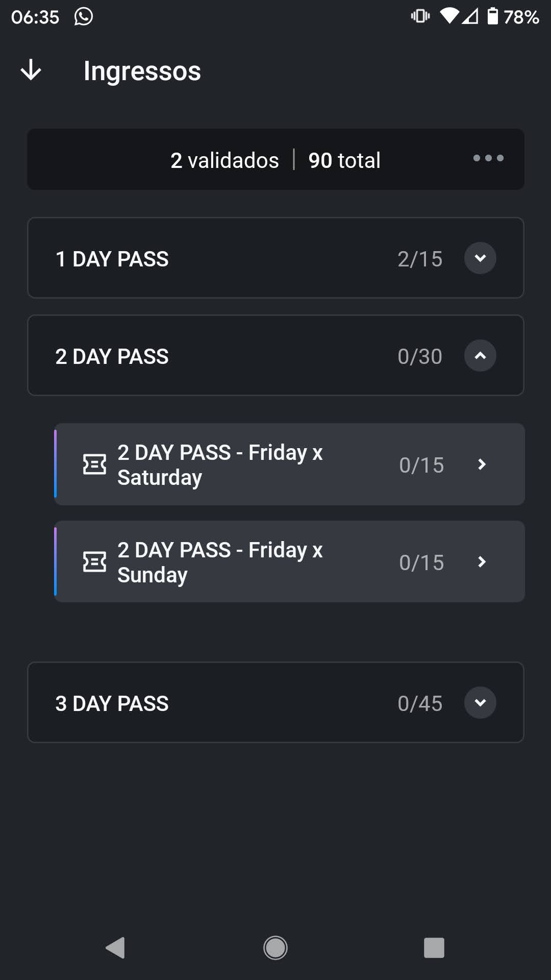This screenshot has width=551, height=980.
Task: Click the ticket icon for Friday x Sunday
Action: [x=94, y=562]
